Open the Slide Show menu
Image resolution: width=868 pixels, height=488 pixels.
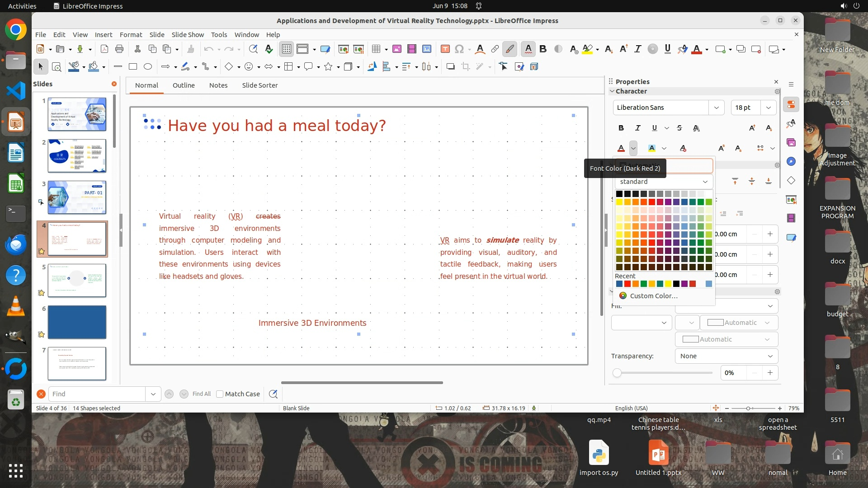(x=188, y=35)
